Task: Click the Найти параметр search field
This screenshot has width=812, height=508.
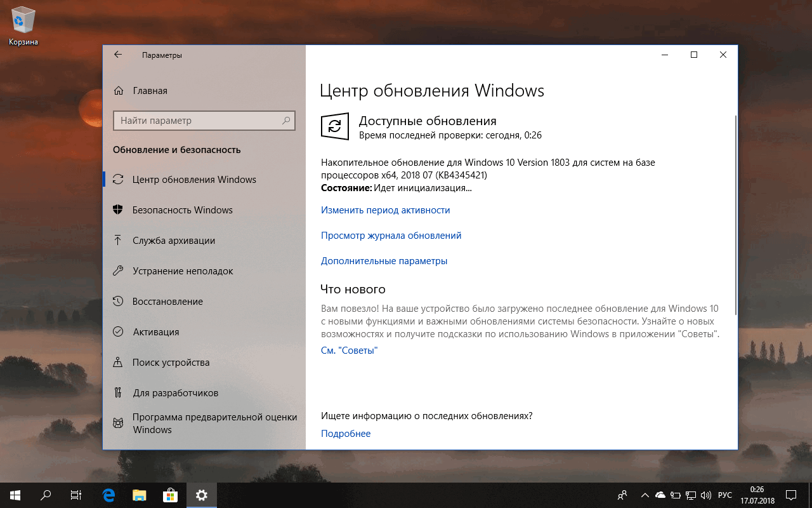Action: pos(204,121)
